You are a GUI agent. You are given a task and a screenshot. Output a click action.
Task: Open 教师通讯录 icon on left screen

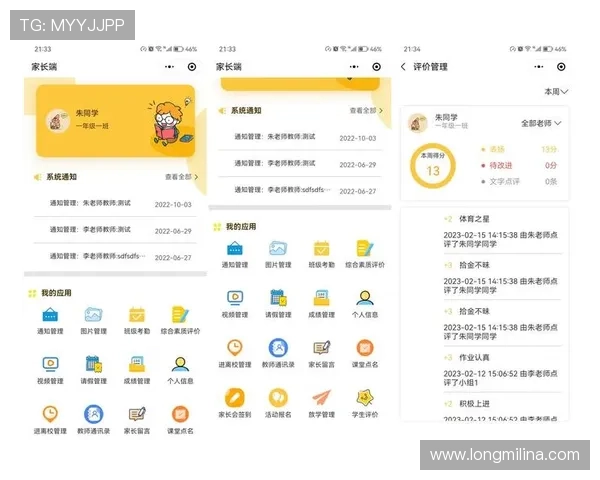93,414
